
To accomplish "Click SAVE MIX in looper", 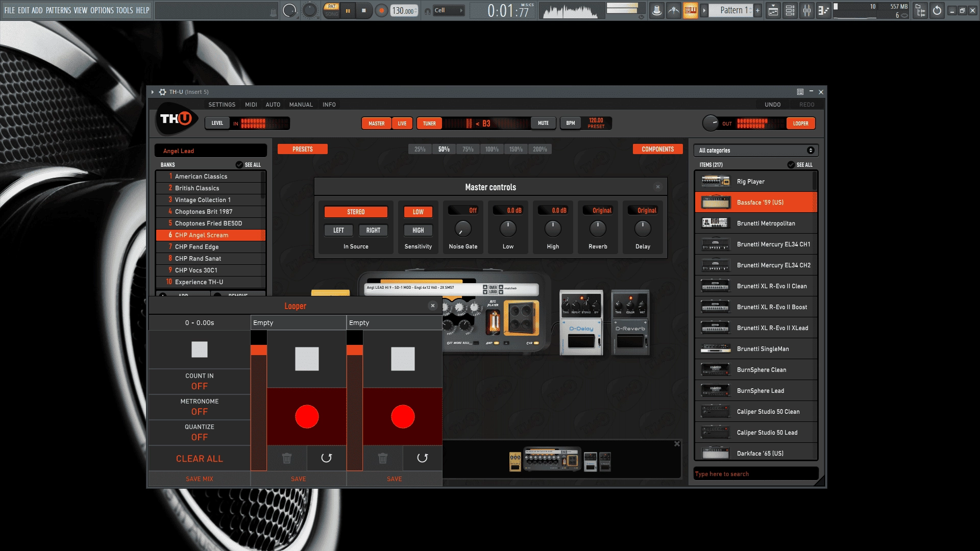I will click(x=200, y=479).
